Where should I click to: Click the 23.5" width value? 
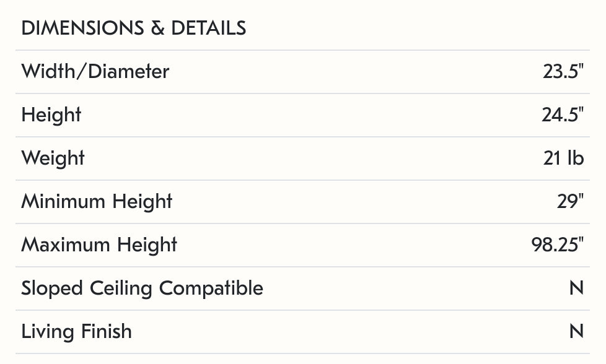click(x=563, y=72)
